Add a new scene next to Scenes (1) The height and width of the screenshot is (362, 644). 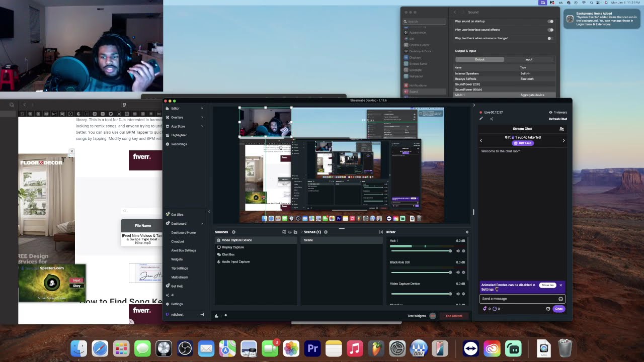(326, 232)
